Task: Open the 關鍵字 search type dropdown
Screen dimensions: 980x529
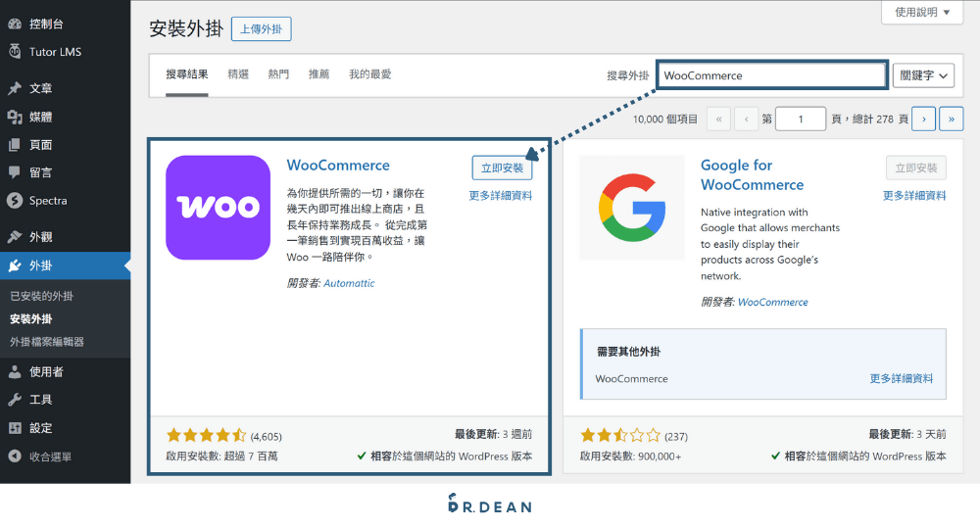Action: coord(923,75)
